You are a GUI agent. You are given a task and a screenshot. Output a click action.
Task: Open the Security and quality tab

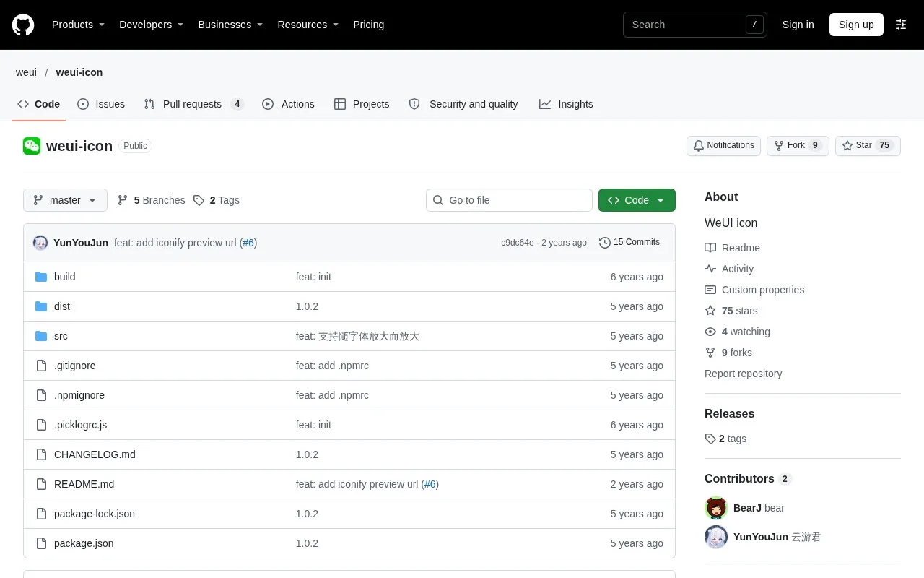[463, 104]
